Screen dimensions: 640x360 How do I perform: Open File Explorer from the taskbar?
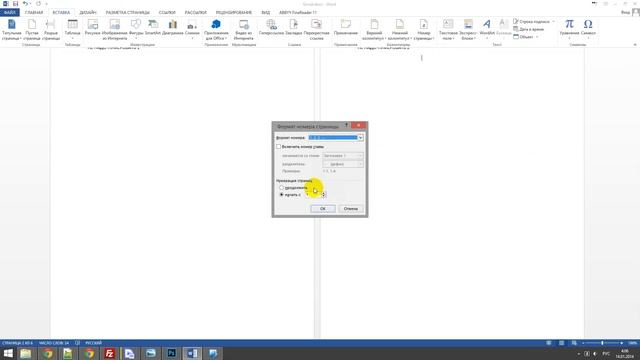(26, 353)
